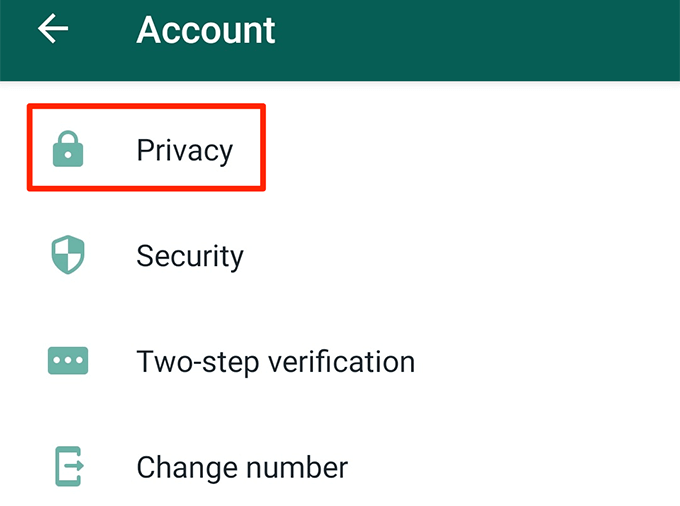
Task: Tap the password-dots icon beside Two-step verification
Action: pos(68,361)
